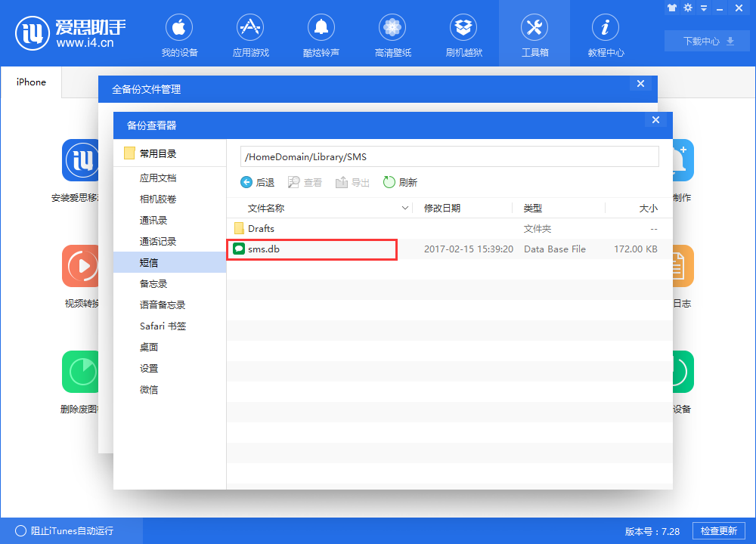Screen dimensions: 756x544
Task: Click the home icon in title bar
Action: coord(671,8)
